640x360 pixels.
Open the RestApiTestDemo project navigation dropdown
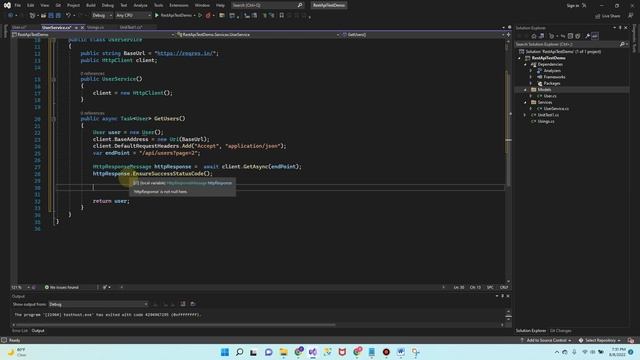[93, 35]
